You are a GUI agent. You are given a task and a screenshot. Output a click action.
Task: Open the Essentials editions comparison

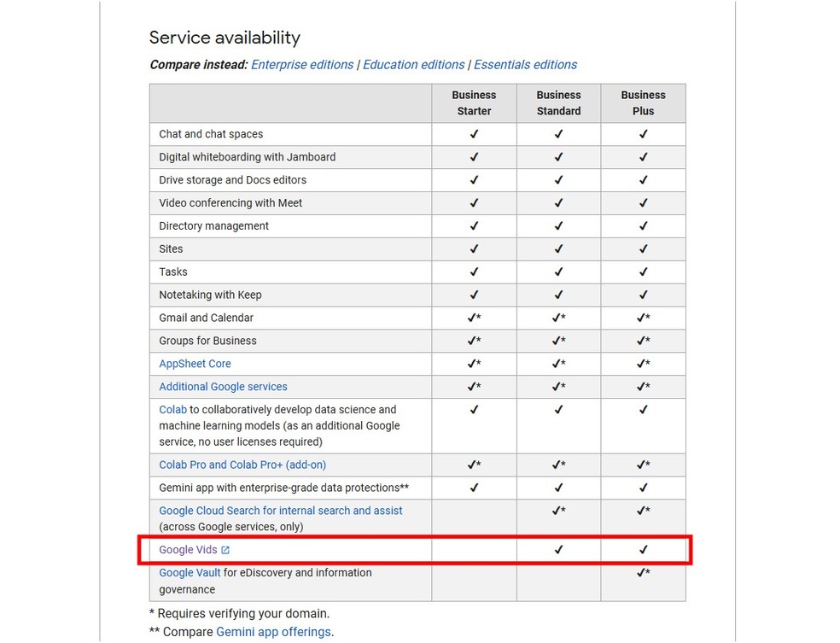coord(525,64)
